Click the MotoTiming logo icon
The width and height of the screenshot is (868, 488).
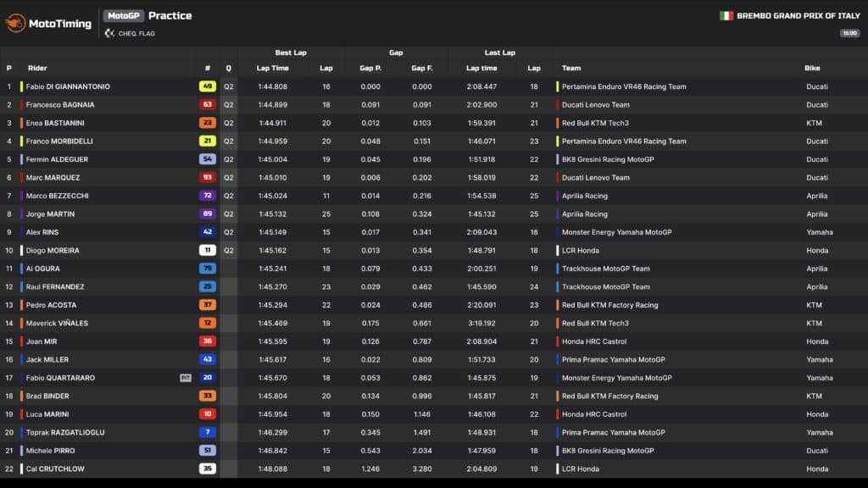tap(15, 23)
